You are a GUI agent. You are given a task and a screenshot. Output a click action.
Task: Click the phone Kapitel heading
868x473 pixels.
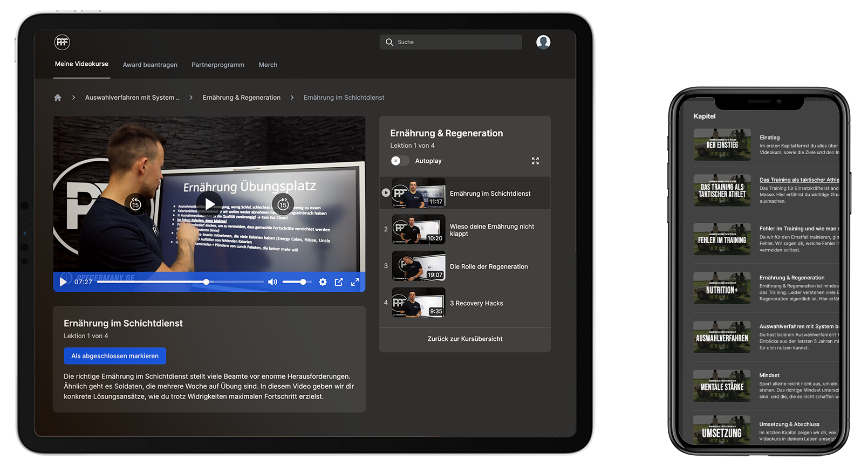click(x=705, y=116)
